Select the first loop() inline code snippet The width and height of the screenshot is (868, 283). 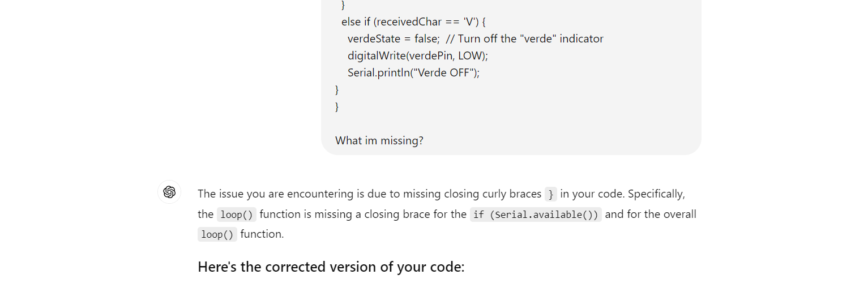(237, 215)
